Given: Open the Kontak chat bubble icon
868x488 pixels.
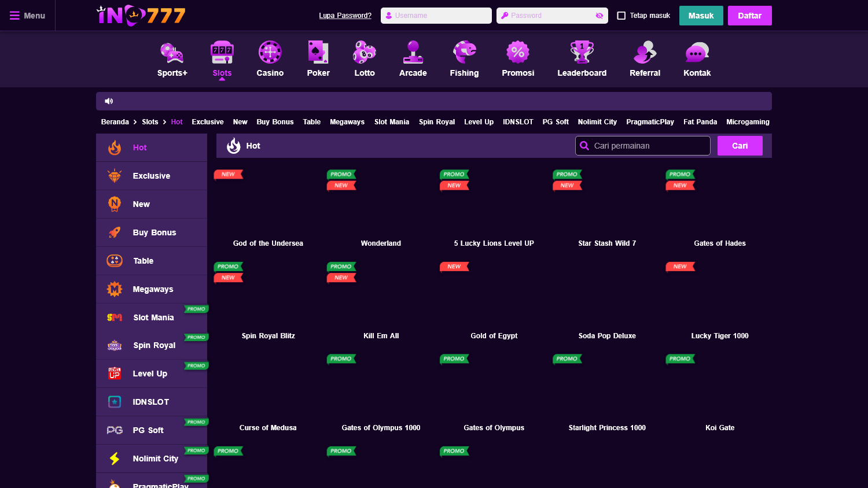Looking at the screenshot, I should point(697,53).
